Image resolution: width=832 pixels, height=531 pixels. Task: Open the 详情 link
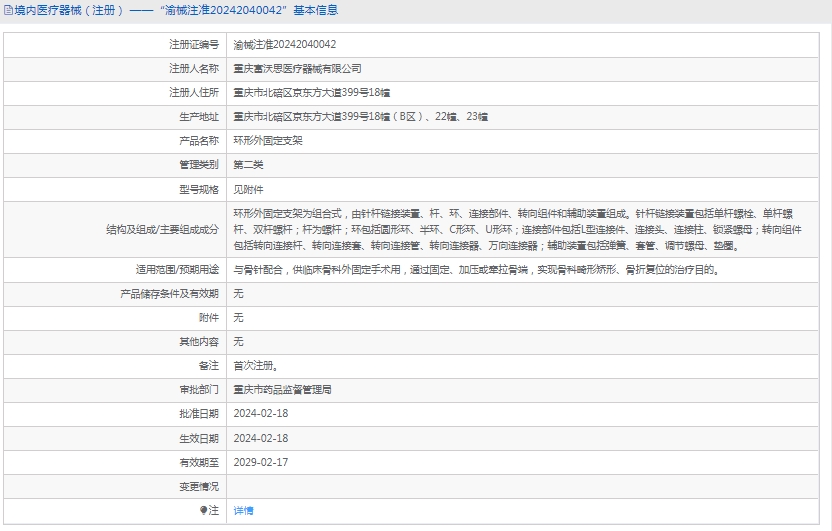pyautogui.click(x=243, y=510)
